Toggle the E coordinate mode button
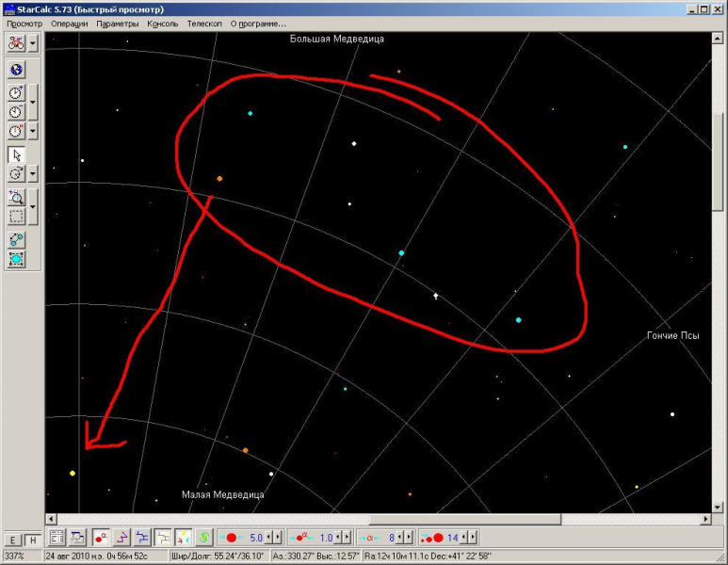This screenshot has width=728, height=565. pos(13,540)
